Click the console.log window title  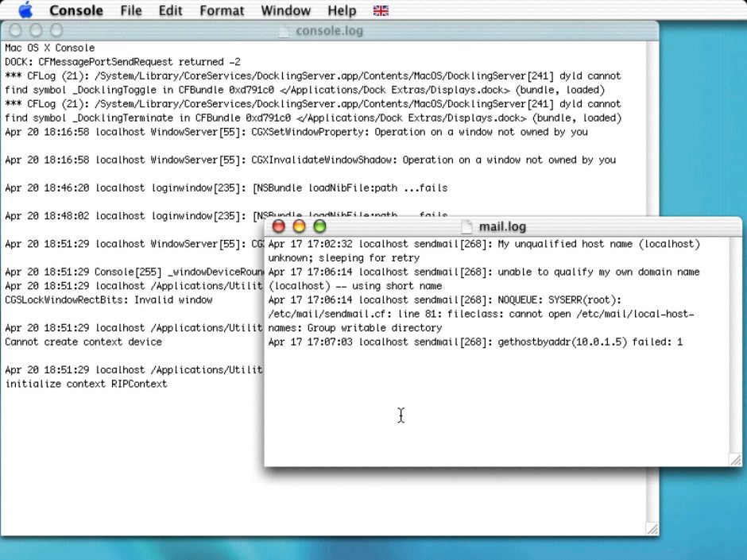pos(329,31)
